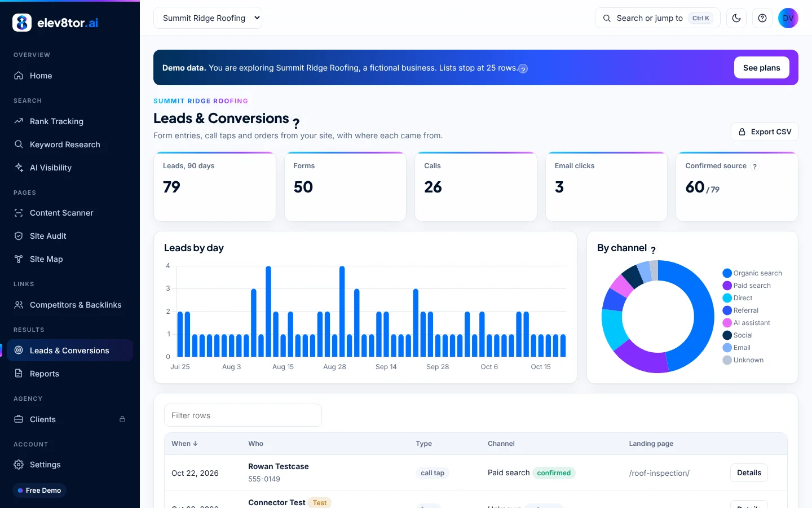Viewport: 812px width, 508px height.
Task: Click the Home sidebar icon
Action: pos(19,76)
